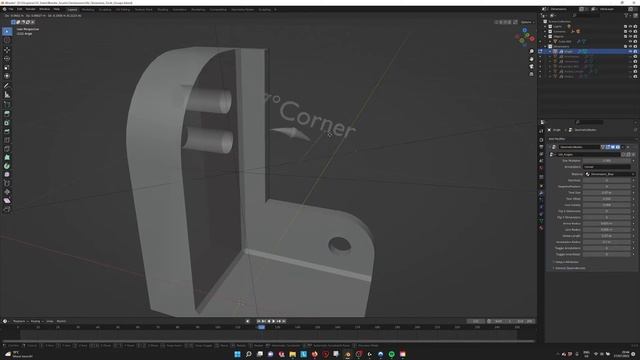This screenshot has height=360, width=640.
Task: Click the viewport pan hand icon
Action: tap(531, 59)
